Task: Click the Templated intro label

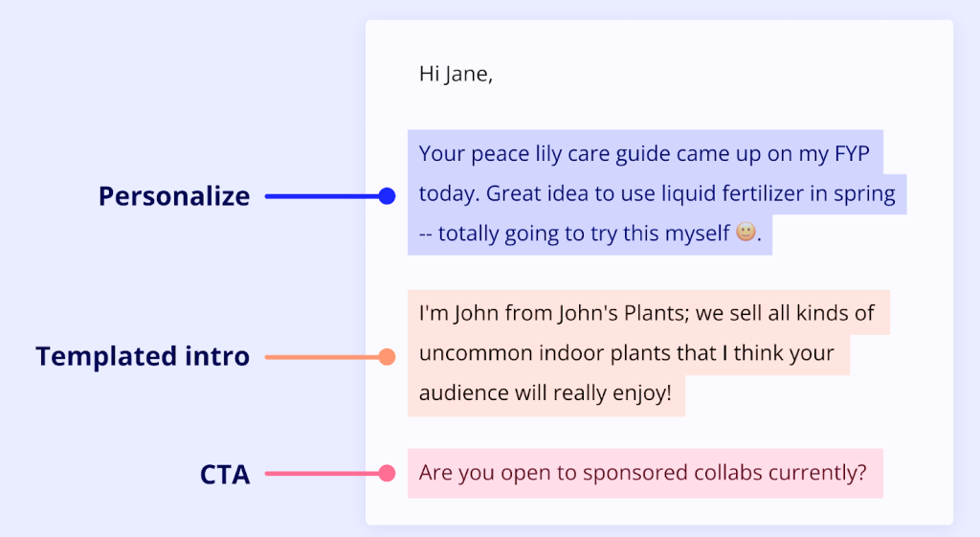Action: pyautogui.click(x=143, y=357)
